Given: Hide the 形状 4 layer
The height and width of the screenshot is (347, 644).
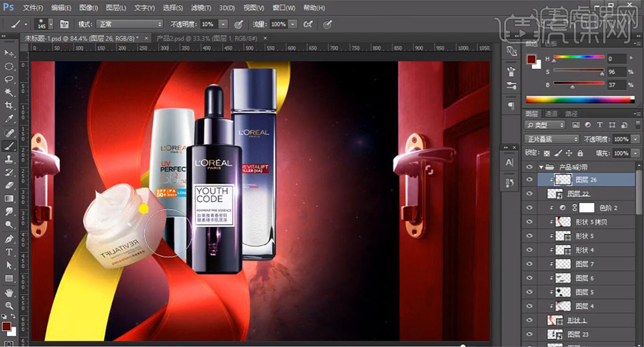Looking at the screenshot, I should tap(530, 250).
